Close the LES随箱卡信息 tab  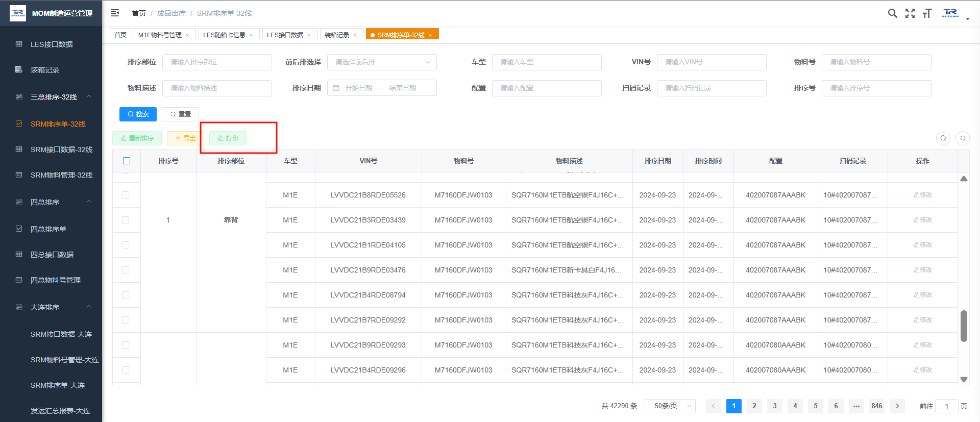pyautogui.click(x=251, y=35)
